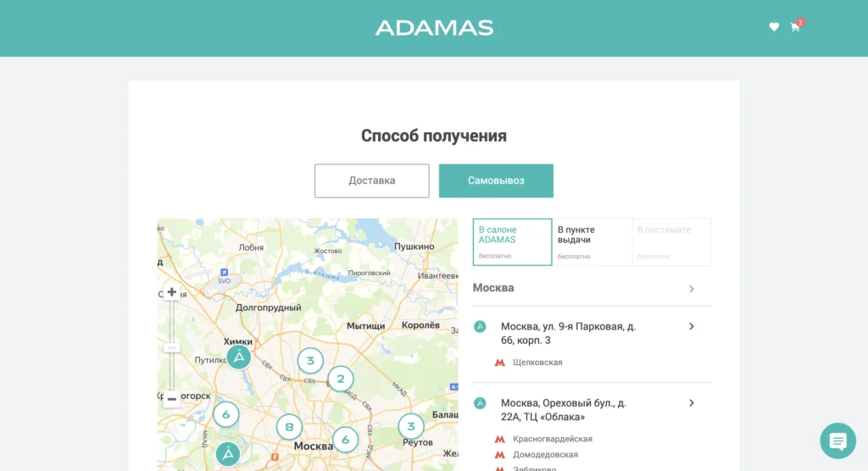This screenshot has width=868, height=471.
Task: Open the live chat bubble
Action: pos(837,441)
